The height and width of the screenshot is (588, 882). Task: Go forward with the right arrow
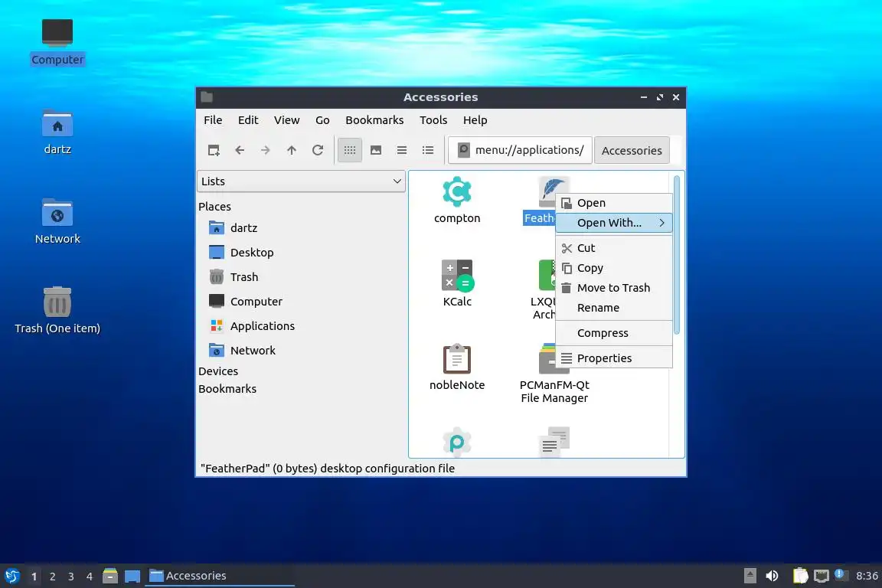(266, 150)
